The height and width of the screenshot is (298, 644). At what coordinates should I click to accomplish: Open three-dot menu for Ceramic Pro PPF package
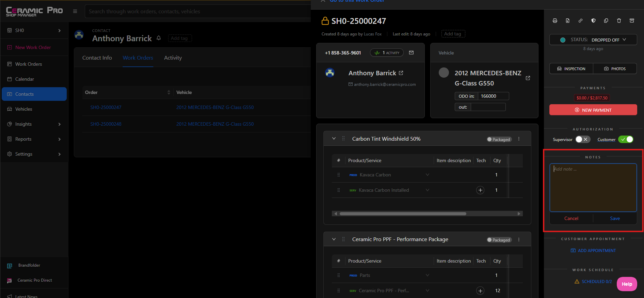tap(519, 239)
